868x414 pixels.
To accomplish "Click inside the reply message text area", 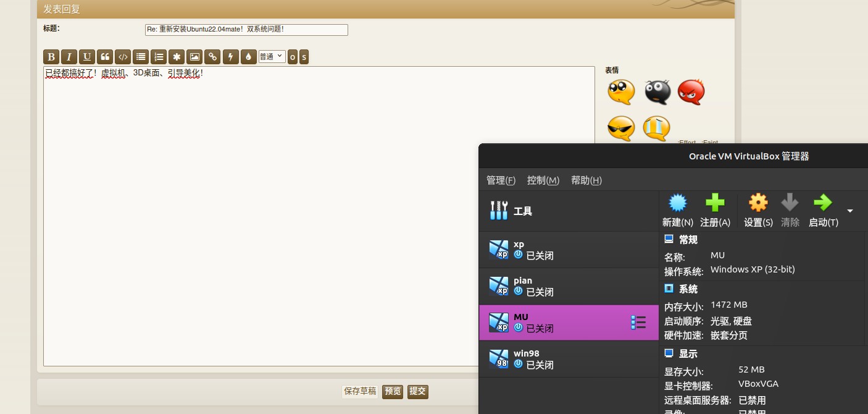I will coord(319,216).
